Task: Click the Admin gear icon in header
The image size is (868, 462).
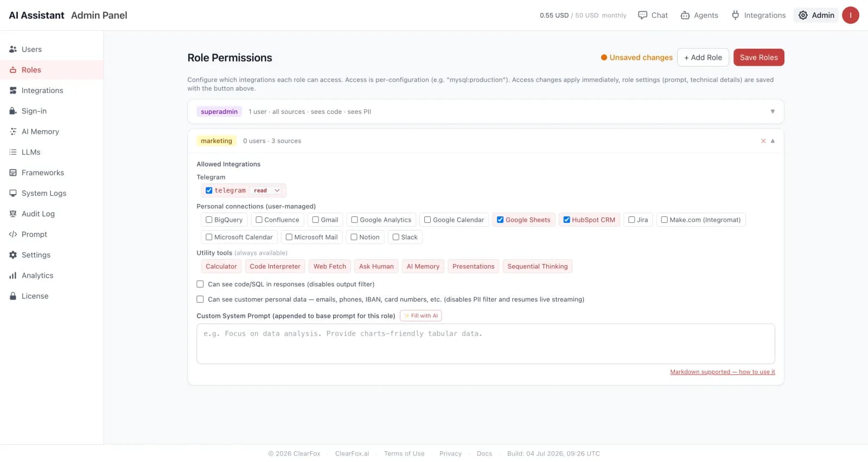Action: tap(803, 15)
